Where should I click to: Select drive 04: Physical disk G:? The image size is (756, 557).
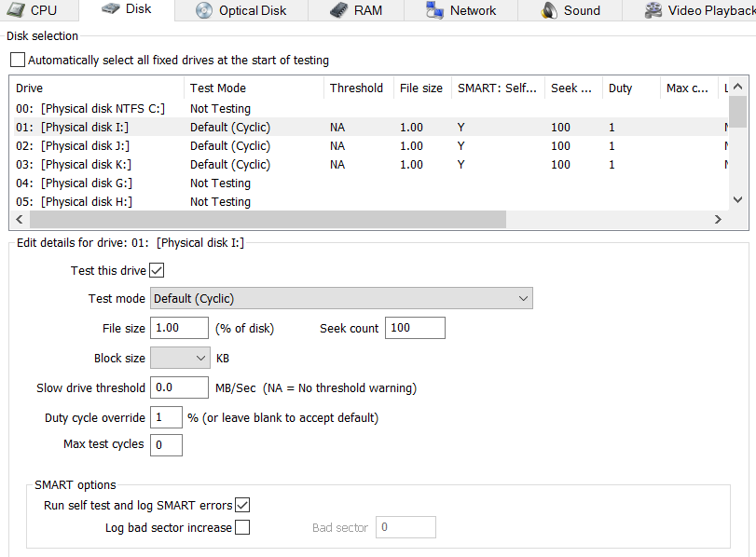pos(369,183)
